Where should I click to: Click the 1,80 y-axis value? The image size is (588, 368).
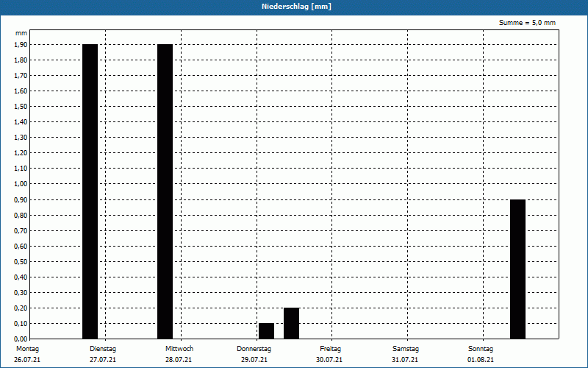tap(21, 60)
